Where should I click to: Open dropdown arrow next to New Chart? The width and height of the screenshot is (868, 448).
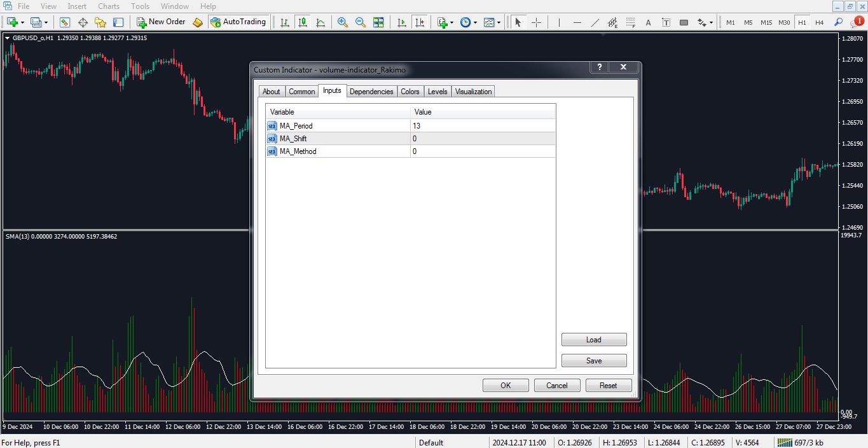22,22
